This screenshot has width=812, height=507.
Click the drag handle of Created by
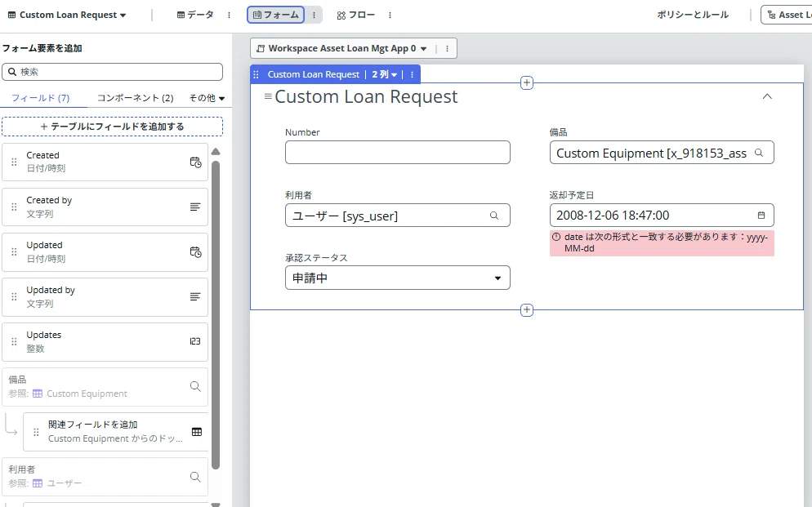click(14, 207)
